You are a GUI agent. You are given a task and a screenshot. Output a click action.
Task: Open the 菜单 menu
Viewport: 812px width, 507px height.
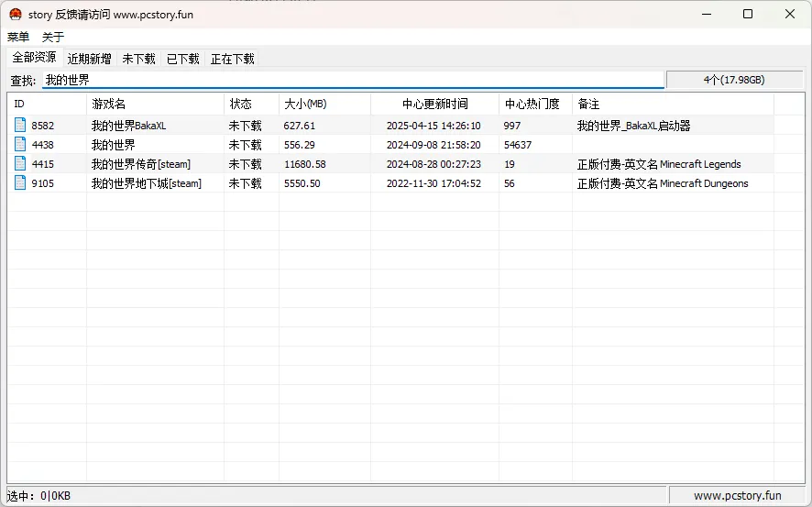pos(18,37)
